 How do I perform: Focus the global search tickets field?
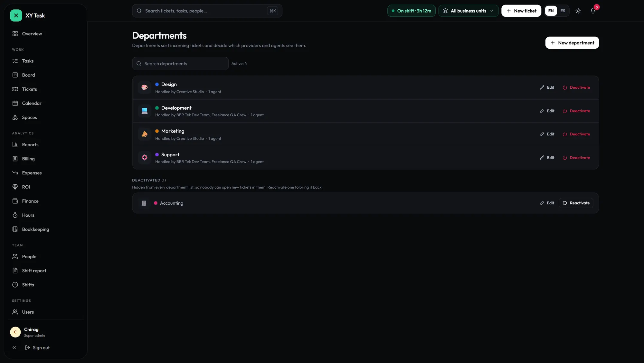point(207,11)
